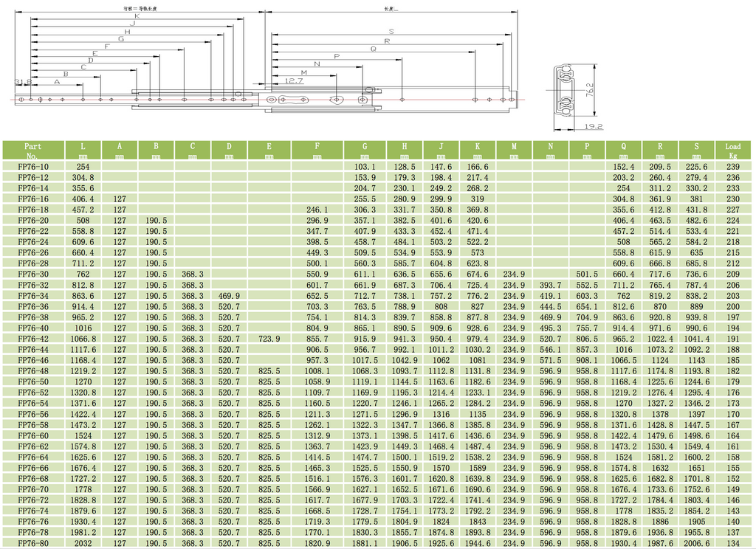
Task: Select the 2032 length cell for FP76-80
Action: (x=83, y=542)
